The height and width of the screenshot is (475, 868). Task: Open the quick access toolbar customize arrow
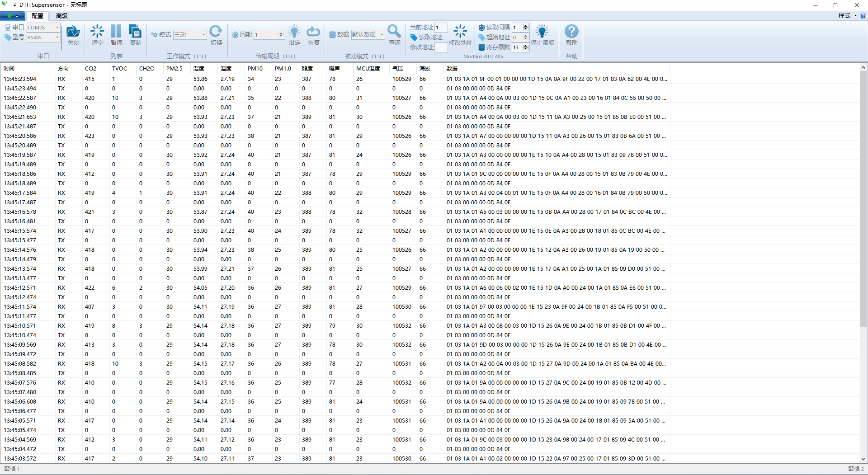tap(14, 5)
